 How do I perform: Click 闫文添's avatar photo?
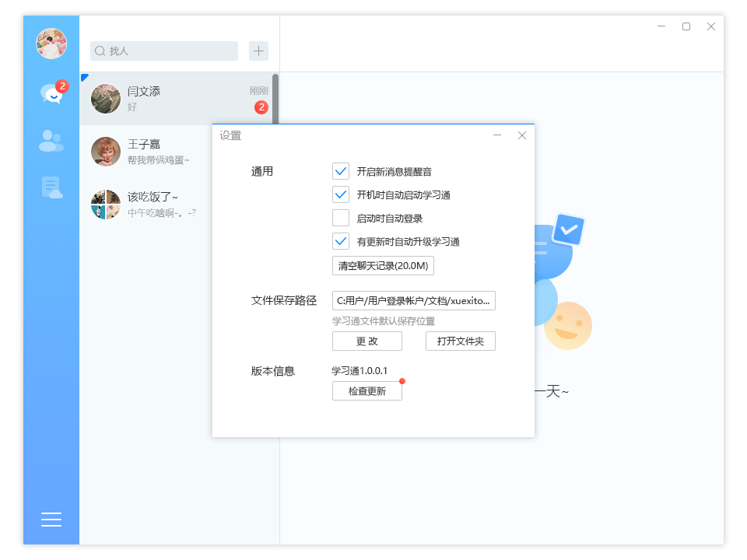[x=106, y=99]
